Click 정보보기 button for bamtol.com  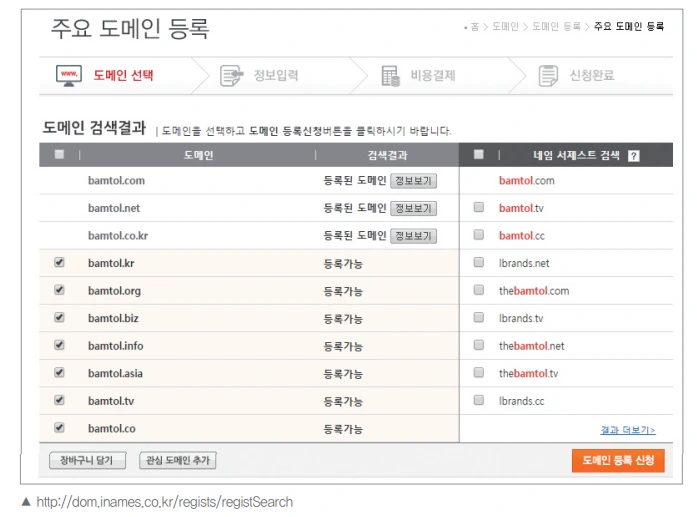[x=413, y=181]
